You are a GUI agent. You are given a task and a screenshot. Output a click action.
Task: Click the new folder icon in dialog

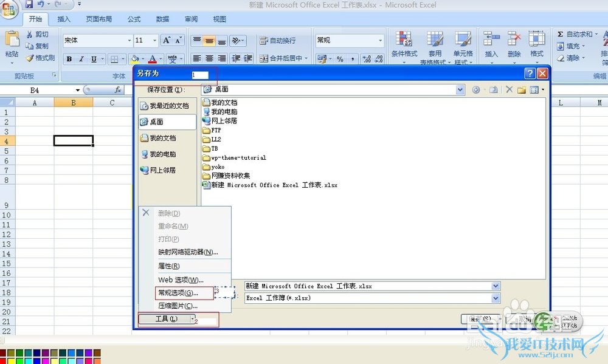pyautogui.click(x=522, y=90)
